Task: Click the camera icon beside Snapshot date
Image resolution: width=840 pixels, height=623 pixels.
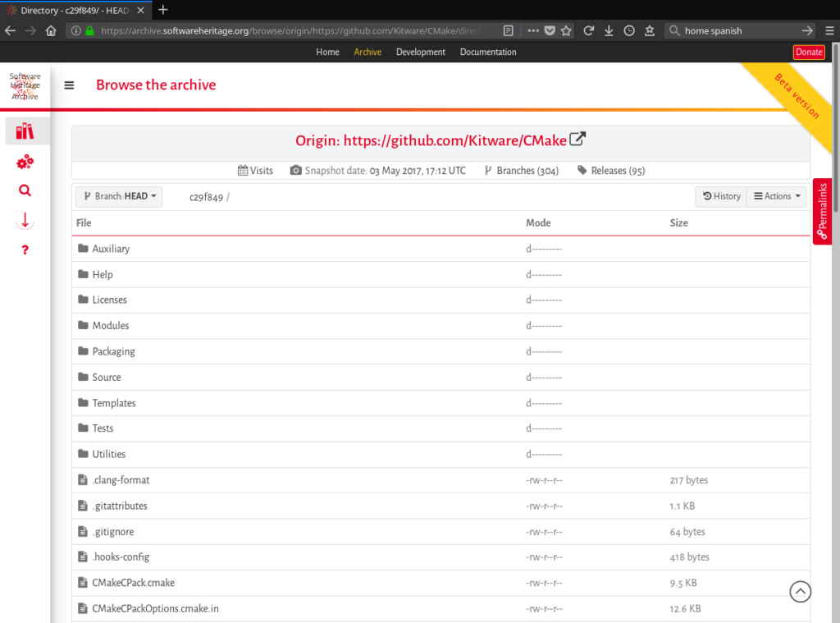Action: [295, 170]
